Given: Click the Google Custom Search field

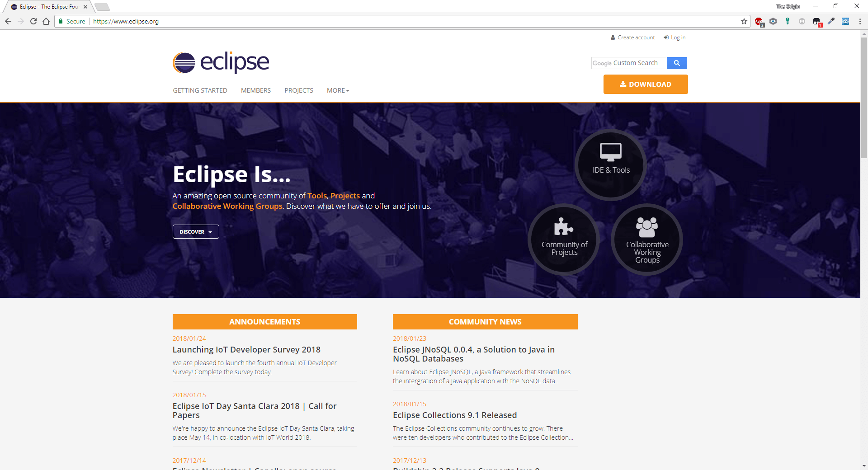Looking at the screenshot, I should 629,63.
